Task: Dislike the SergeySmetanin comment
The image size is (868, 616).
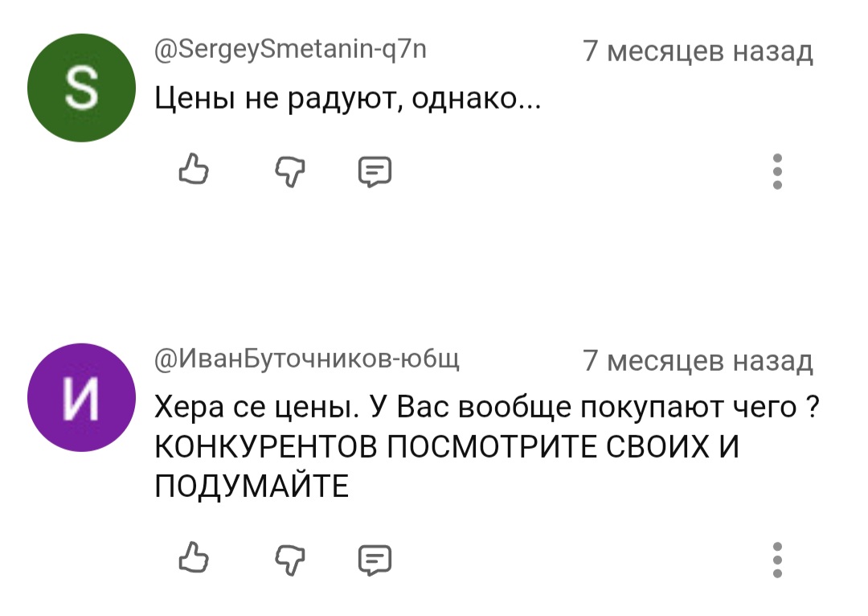Action: [286, 171]
